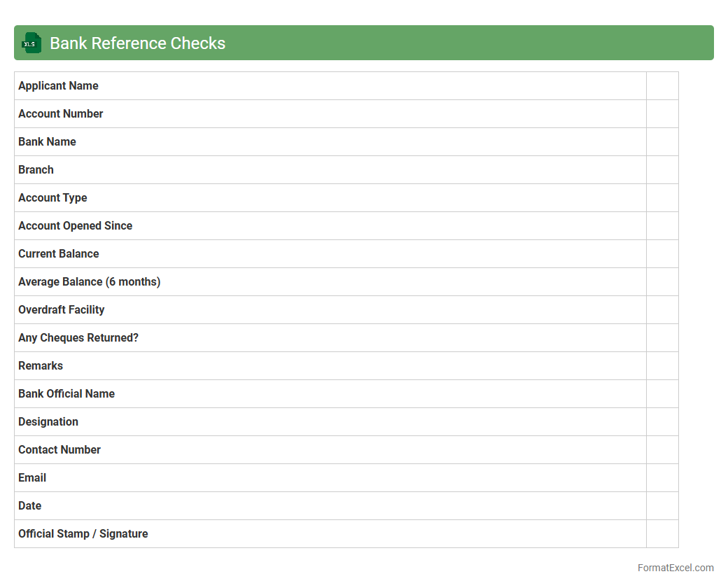The height and width of the screenshot is (588, 728).
Task: Click the cell beside Official Stamp / Signature
Action: [662, 533]
